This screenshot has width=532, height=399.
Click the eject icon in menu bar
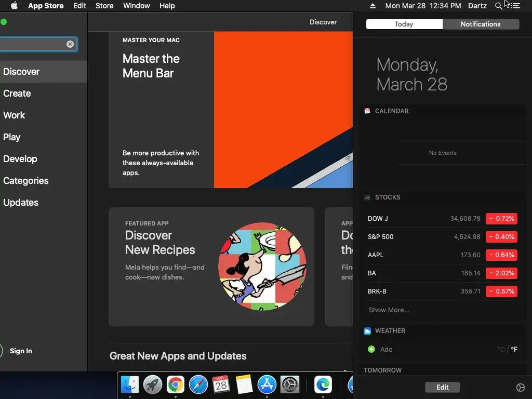pos(373,6)
